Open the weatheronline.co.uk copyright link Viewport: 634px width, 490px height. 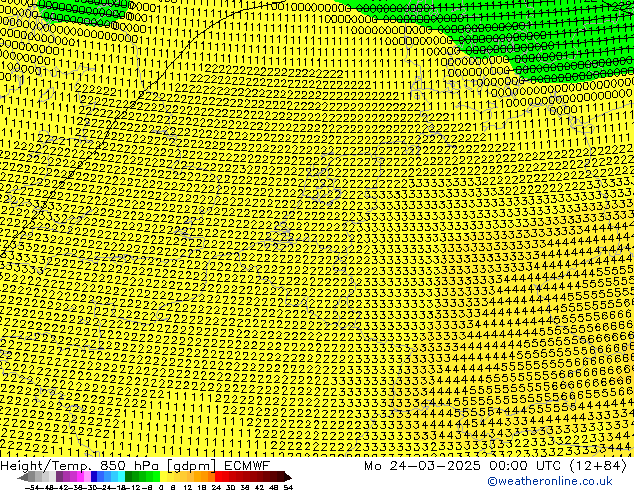550,481
